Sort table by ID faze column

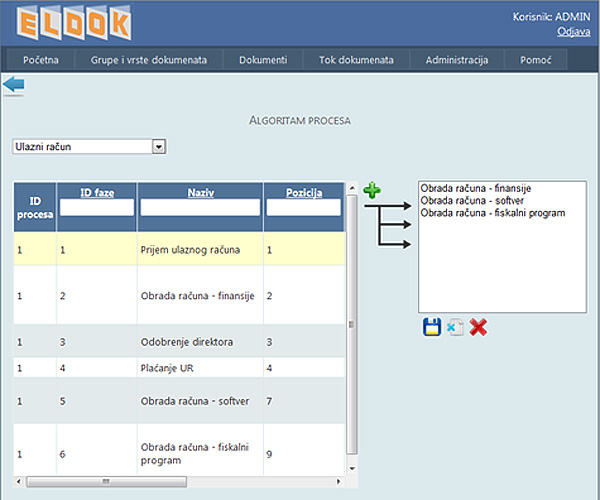(97, 191)
